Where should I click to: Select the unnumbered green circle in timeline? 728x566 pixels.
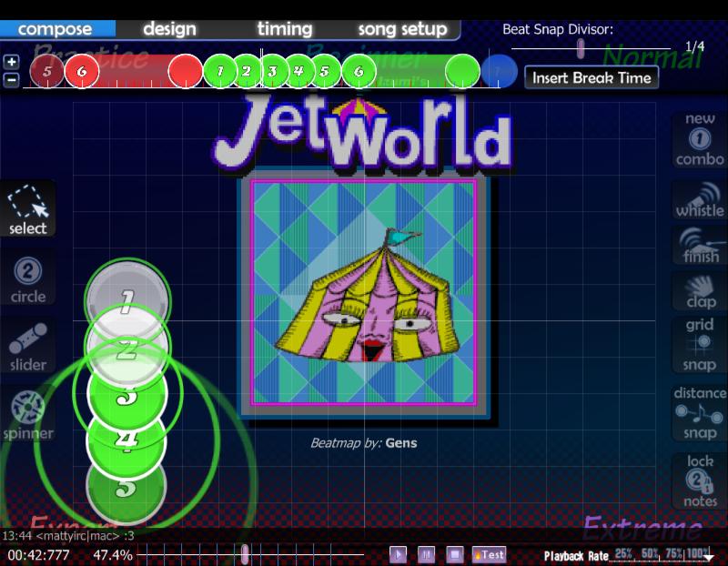[462, 71]
